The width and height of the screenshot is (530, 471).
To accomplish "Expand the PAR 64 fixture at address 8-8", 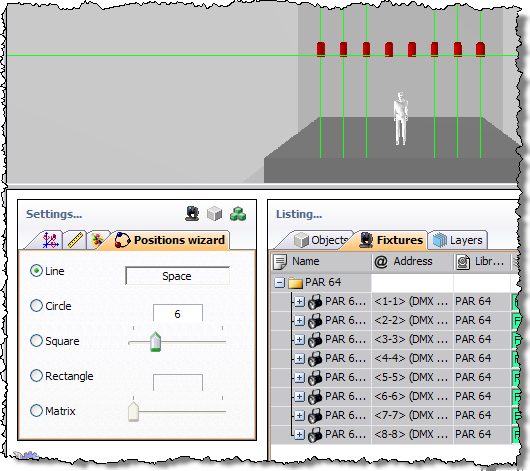I will point(299,434).
